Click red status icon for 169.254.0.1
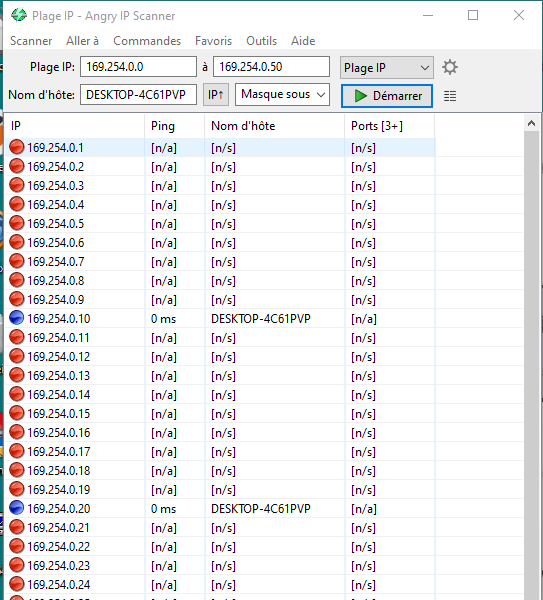This screenshot has height=600, width=543. coord(16,147)
